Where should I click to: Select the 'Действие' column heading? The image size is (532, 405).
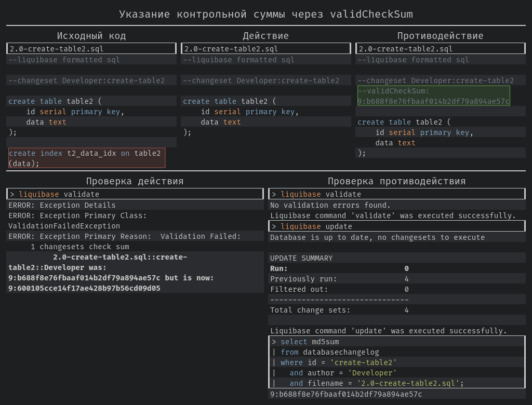pos(265,36)
